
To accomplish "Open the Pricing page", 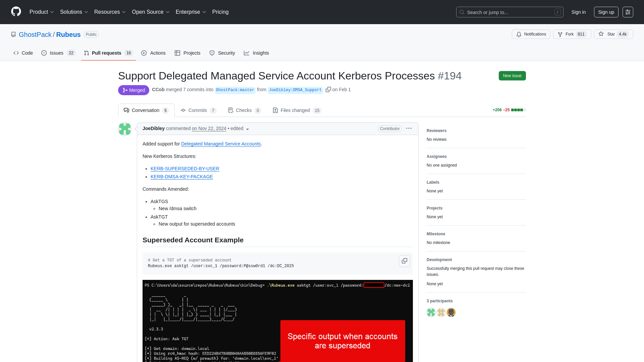I will pos(220,12).
